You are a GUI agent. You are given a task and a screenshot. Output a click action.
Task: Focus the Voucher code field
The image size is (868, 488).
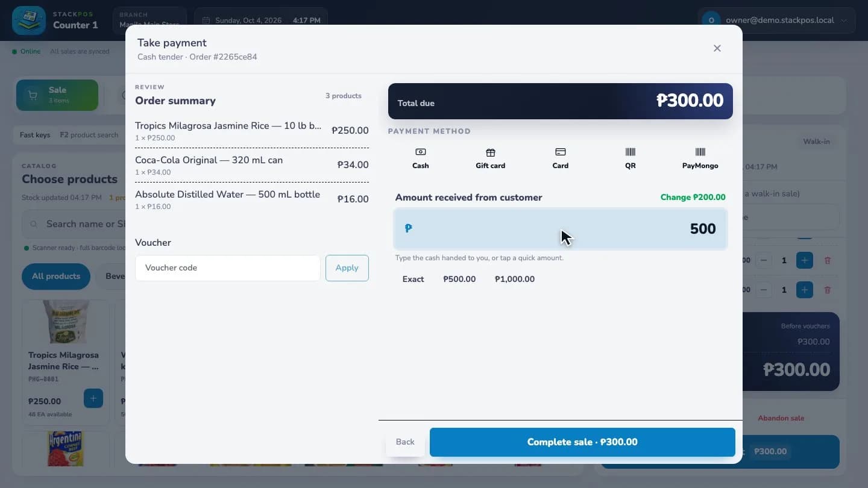coord(228,268)
